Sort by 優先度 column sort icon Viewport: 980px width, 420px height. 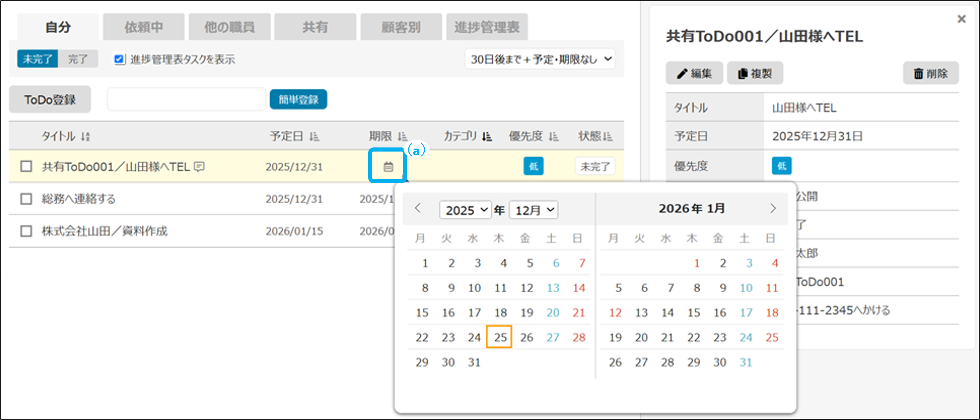click(x=553, y=136)
